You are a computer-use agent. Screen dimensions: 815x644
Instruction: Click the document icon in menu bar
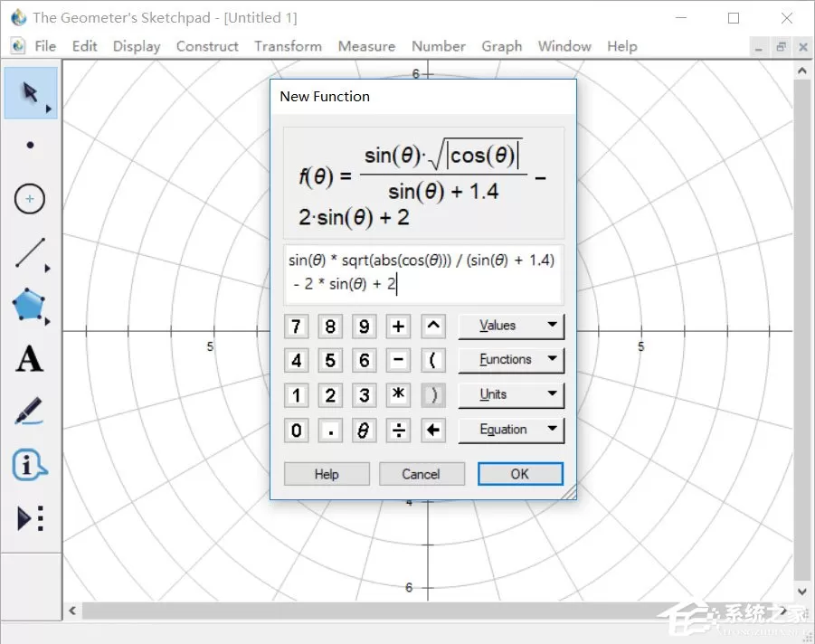point(18,46)
